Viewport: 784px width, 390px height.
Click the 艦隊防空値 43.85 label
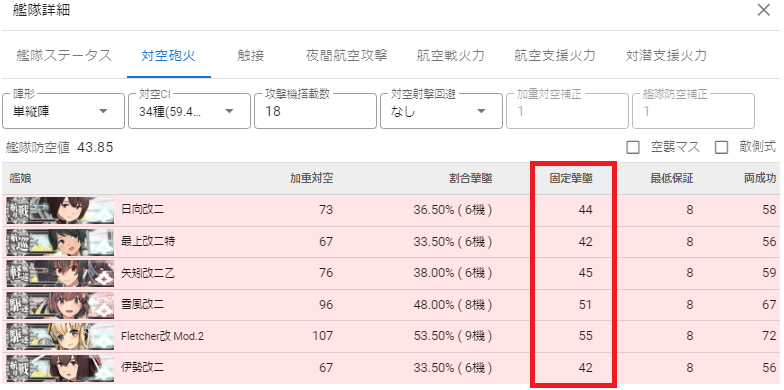(60, 148)
